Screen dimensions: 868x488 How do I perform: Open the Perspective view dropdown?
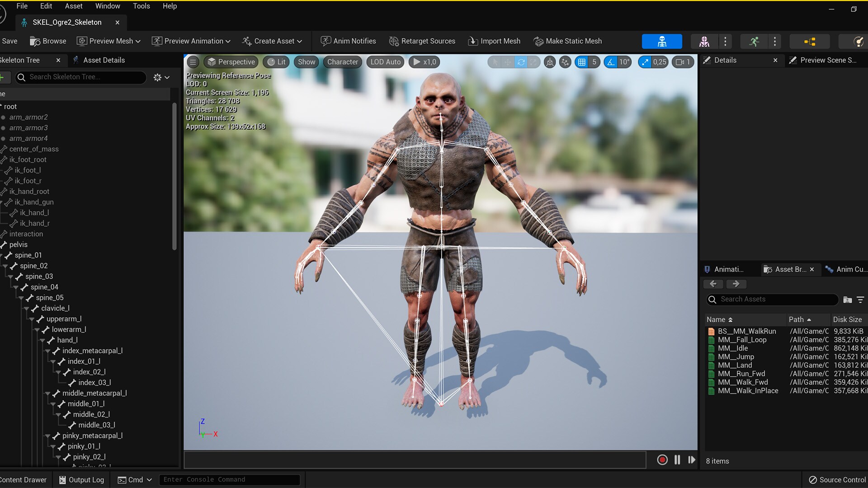(x=231, y=62)
